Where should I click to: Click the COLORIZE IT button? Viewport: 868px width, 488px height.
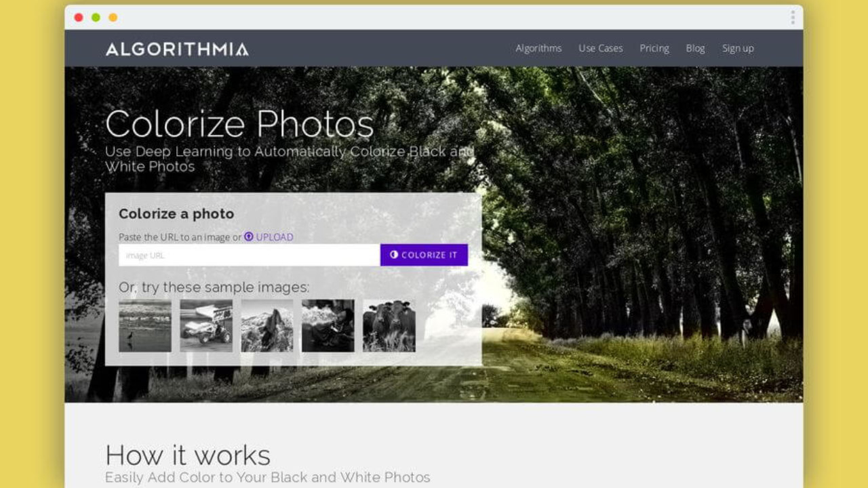click(x=424, y=255)
